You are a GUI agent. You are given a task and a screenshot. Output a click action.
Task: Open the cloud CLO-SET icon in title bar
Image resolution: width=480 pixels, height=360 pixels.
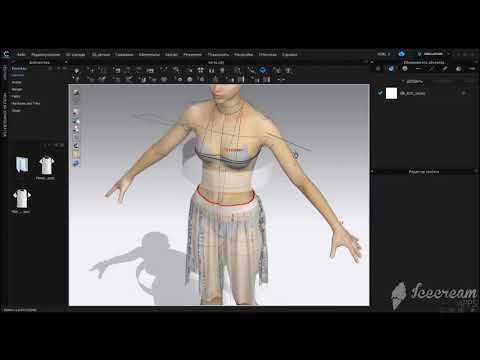[x=402, y=54]
